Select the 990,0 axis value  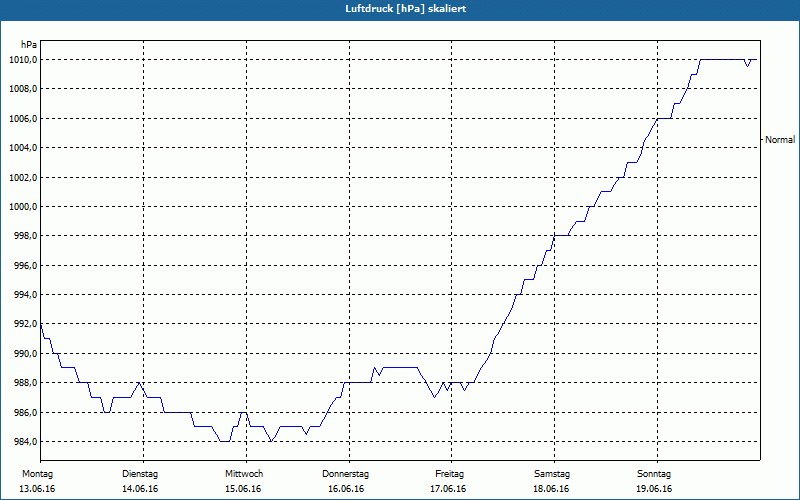pos(25,354)
